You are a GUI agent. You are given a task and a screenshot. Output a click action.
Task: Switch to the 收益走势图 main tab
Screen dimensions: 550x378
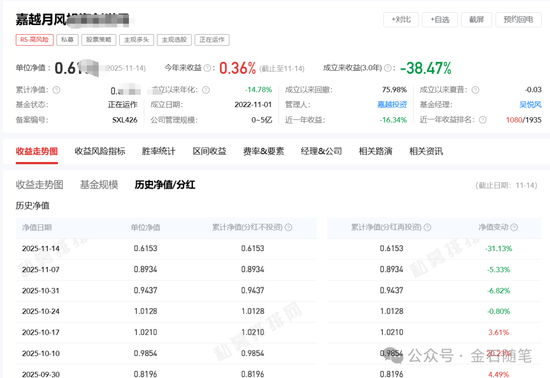pyautogui.click(x=37, y=151)
